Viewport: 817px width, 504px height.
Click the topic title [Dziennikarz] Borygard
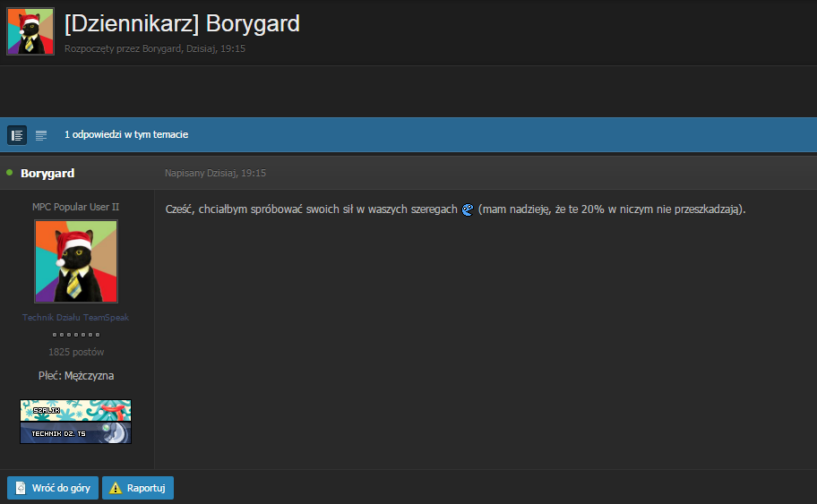point(182,23)
